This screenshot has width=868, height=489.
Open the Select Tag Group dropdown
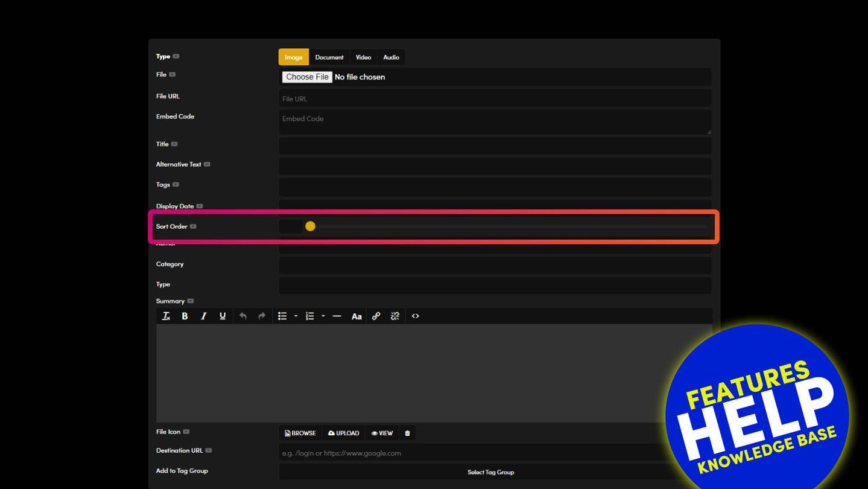click(x=490, y=472)
